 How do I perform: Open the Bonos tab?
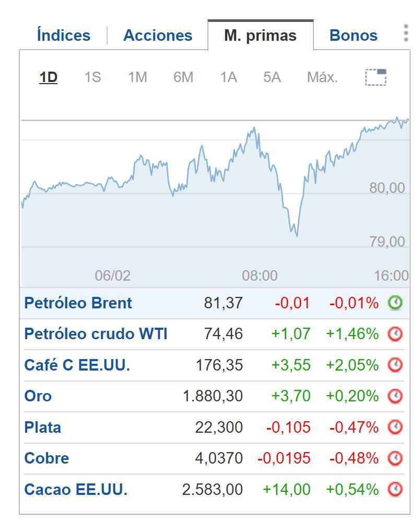pyautogui.click(x=353, y=35)
